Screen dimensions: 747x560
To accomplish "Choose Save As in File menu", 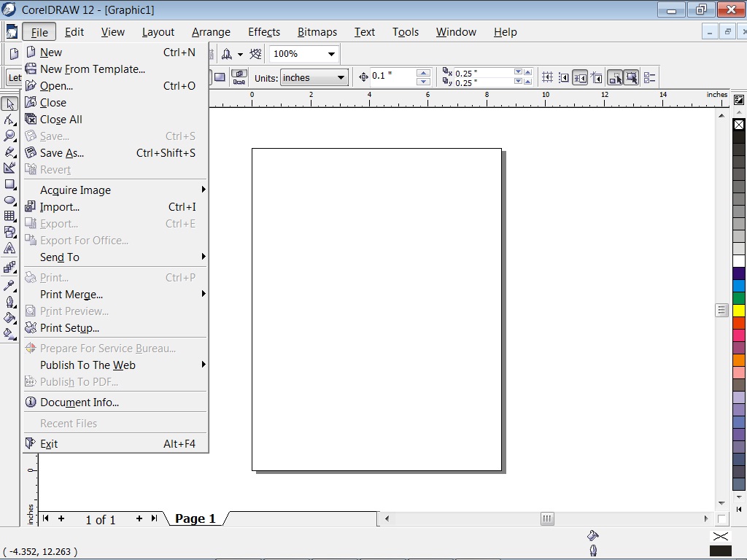I will coord(115,153).
